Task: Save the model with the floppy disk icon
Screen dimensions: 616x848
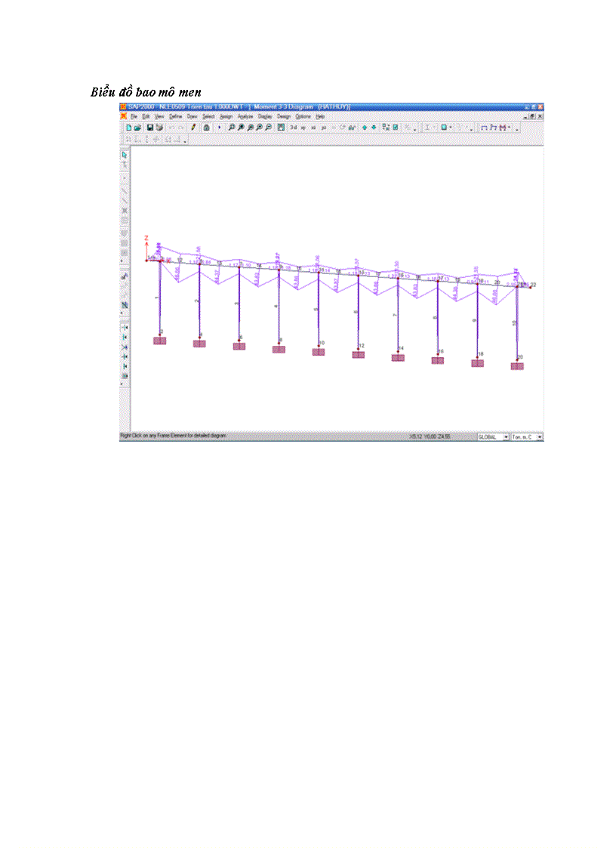Action: (x=149, y=128)
